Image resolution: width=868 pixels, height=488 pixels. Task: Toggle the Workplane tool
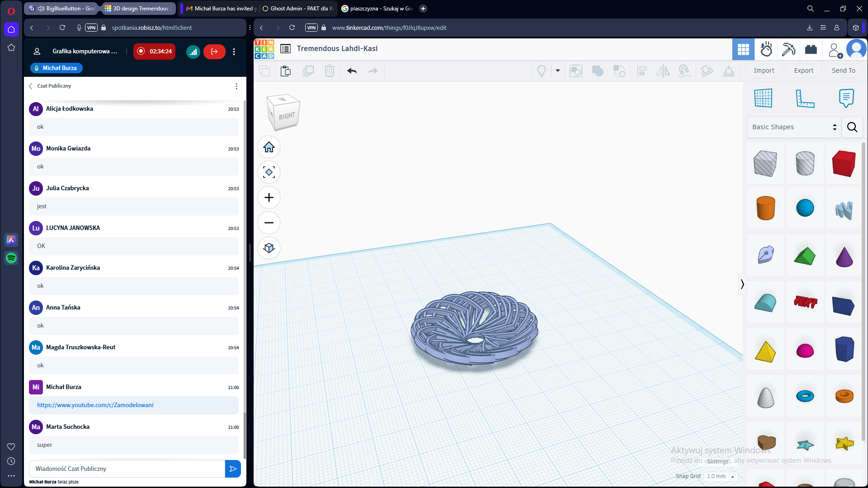pyautogui.click(x=763, y=98)
